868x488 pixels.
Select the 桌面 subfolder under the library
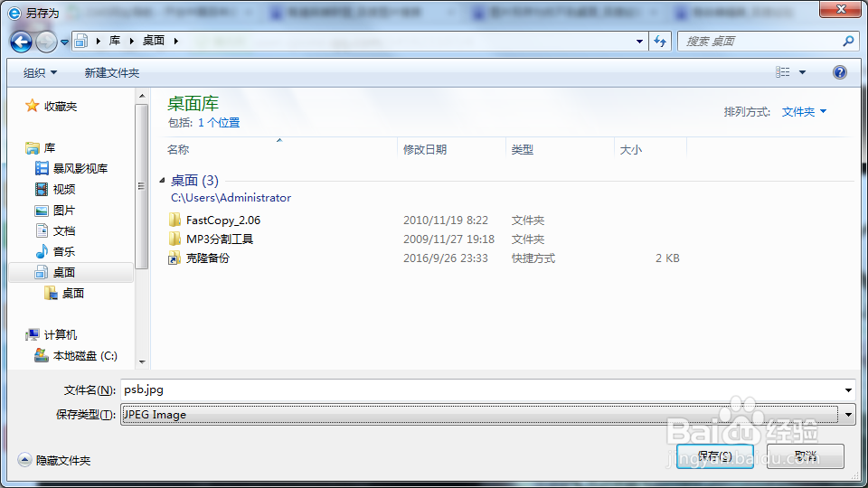pos(72,293)
